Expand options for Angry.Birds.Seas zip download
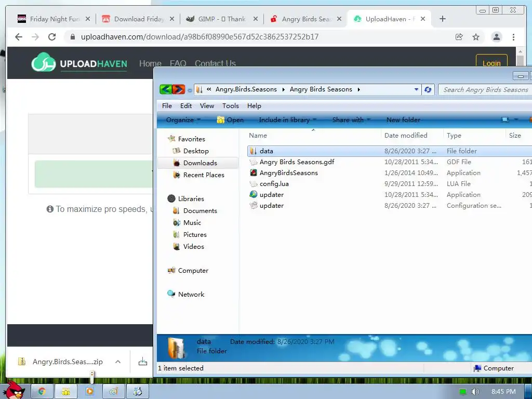The image size is (532, 399). [118, 362]
